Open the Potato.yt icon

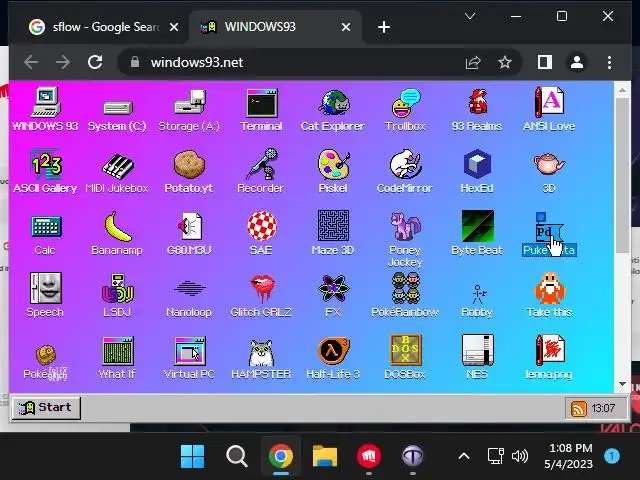coord(189,165)
